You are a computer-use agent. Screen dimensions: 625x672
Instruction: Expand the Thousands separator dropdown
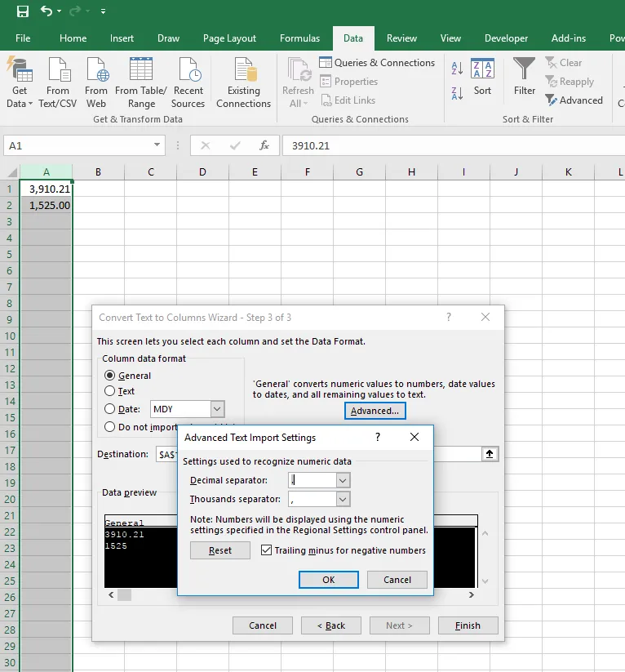[x=343, y=499]
